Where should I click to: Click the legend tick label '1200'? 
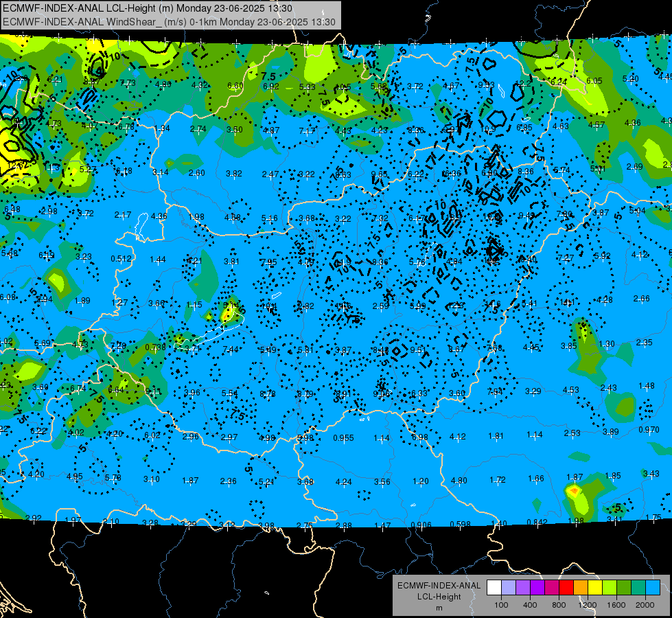[588, 605]
